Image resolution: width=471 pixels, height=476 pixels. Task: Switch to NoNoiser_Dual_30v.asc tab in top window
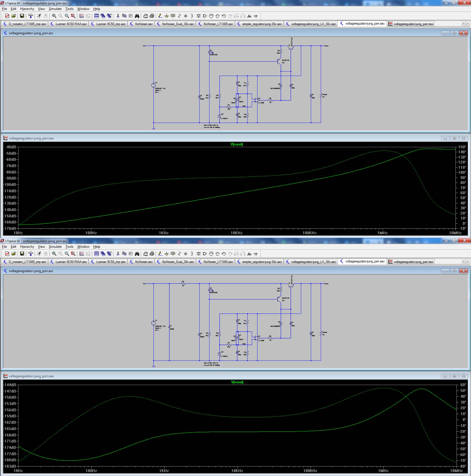[x=175, y=24]
